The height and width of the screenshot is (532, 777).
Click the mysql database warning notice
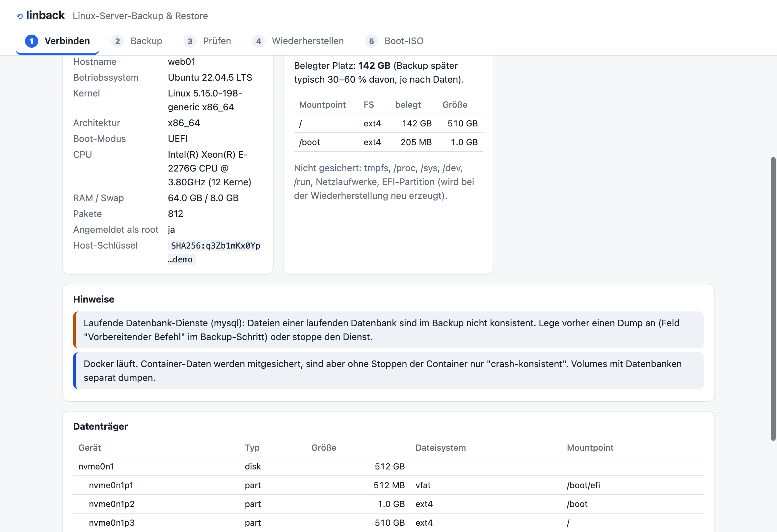tap(388, 330)
